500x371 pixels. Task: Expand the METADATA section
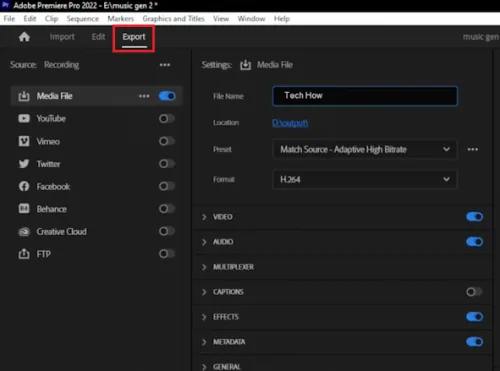[204, 342]
